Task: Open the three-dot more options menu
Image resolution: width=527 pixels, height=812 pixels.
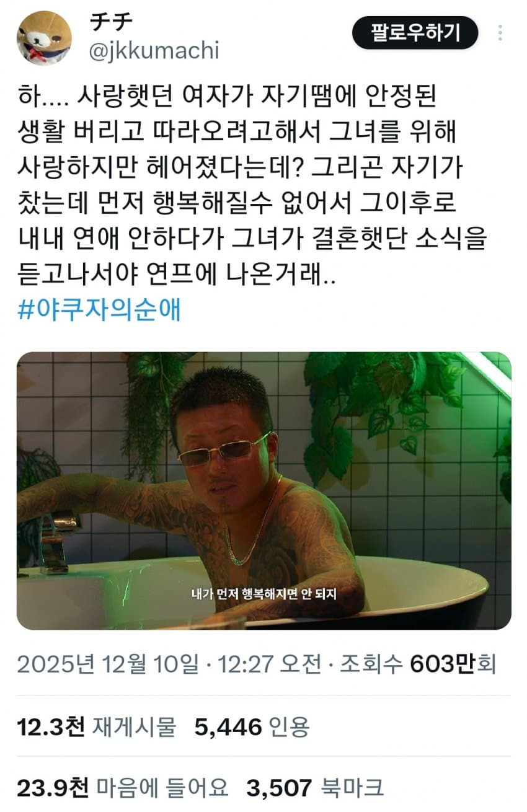Action: coord(500,33)
